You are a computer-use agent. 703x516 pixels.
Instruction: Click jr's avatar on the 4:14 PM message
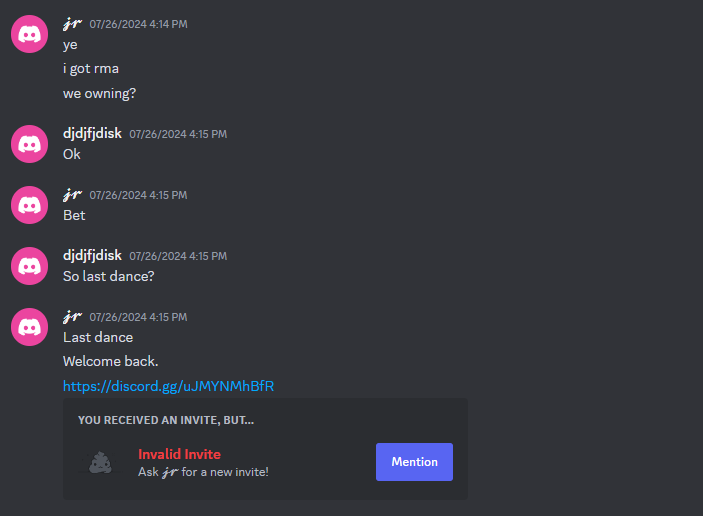click(x=30, y=34)
